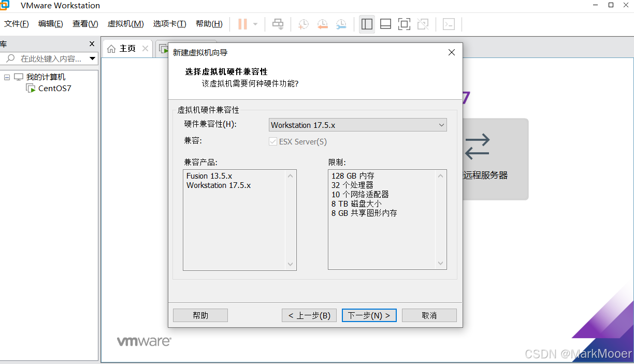634x364 pixels.
Task: Open the 编辑(E) menu
Action: click(51, 24)
